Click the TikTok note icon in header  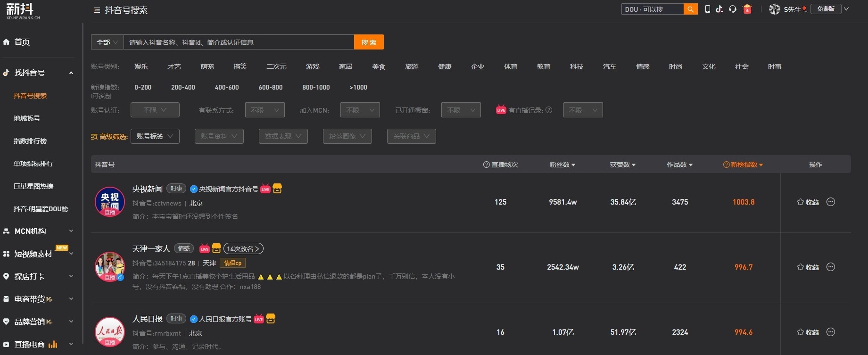(719, 9)
